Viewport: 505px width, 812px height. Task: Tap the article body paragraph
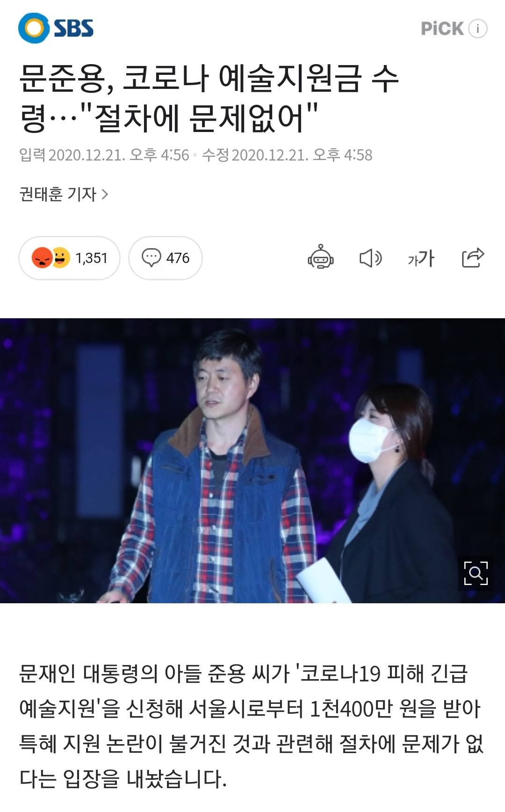click(252, 725)
